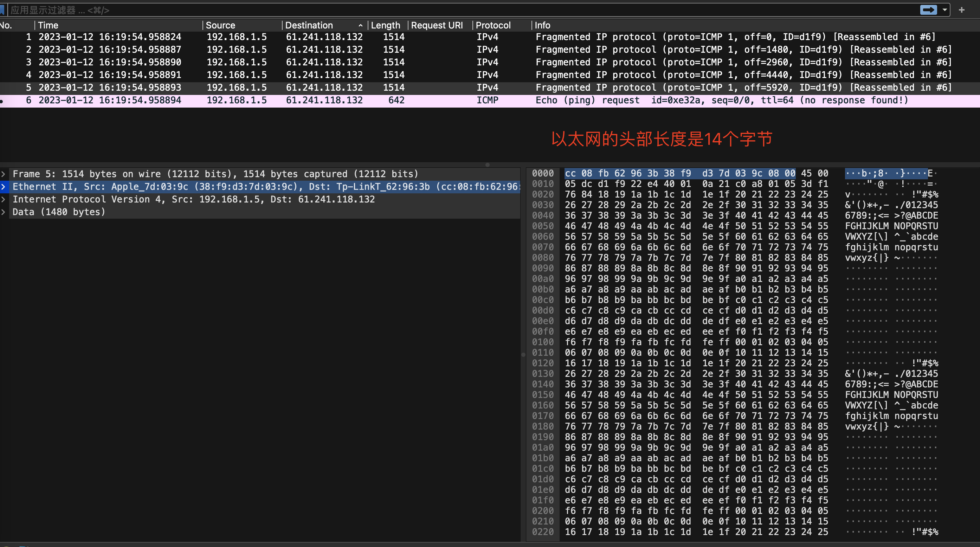Click hex offset 0010 in bytes pane

pyautogui.click(x=543, y=184)
